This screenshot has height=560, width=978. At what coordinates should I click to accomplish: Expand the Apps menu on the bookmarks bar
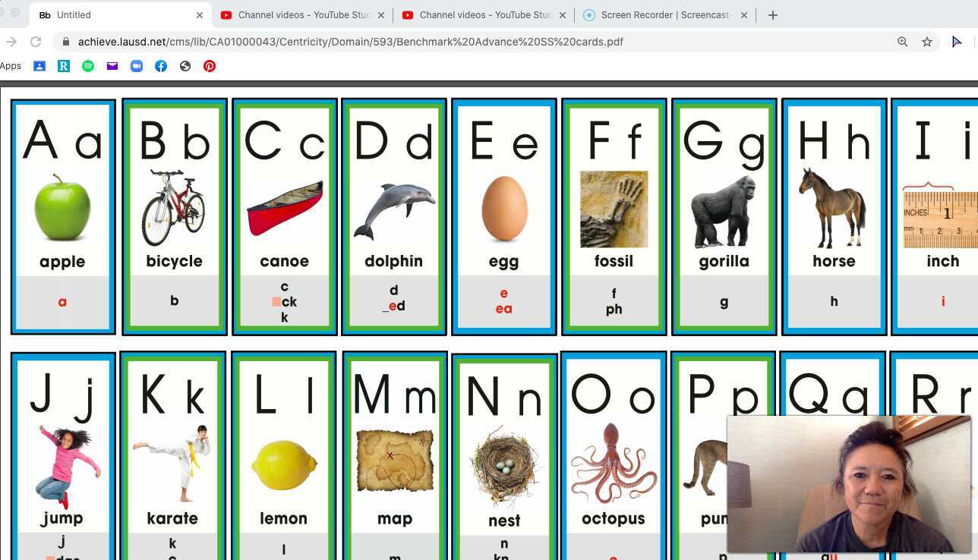tap(11, 66)
